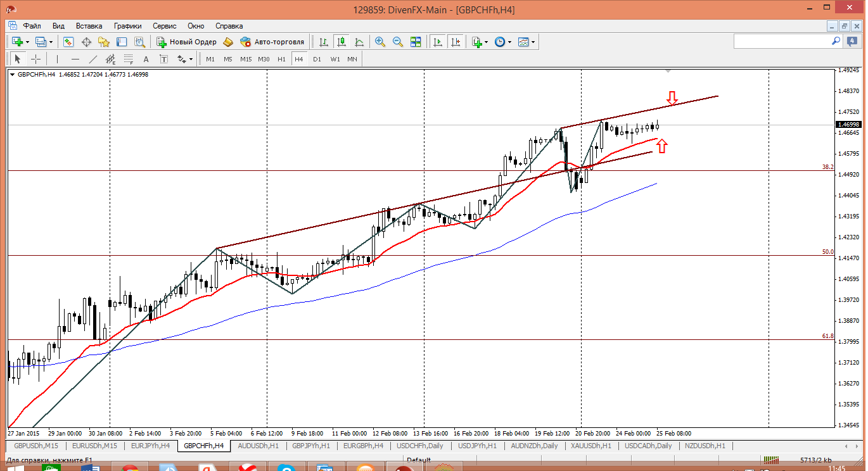868x471 pixels.
Task: Switch timeframe to D1
Action: click(317, 59)
